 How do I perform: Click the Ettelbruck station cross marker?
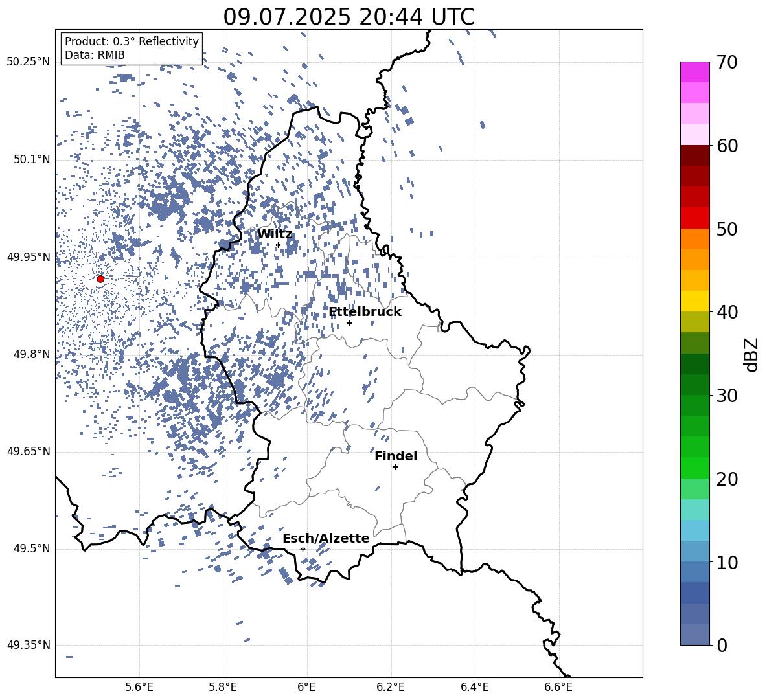(x=349, y=322)
